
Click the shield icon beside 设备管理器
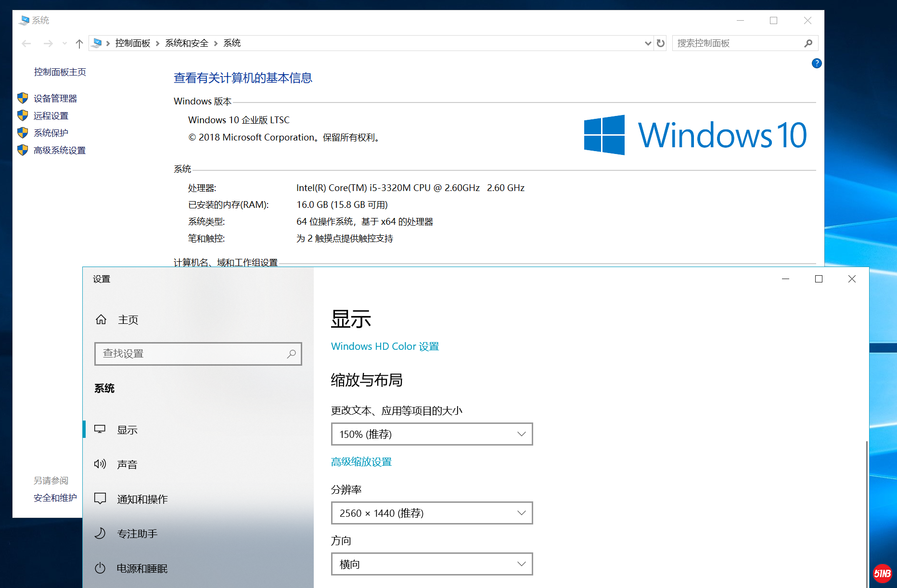pos(23,98)
